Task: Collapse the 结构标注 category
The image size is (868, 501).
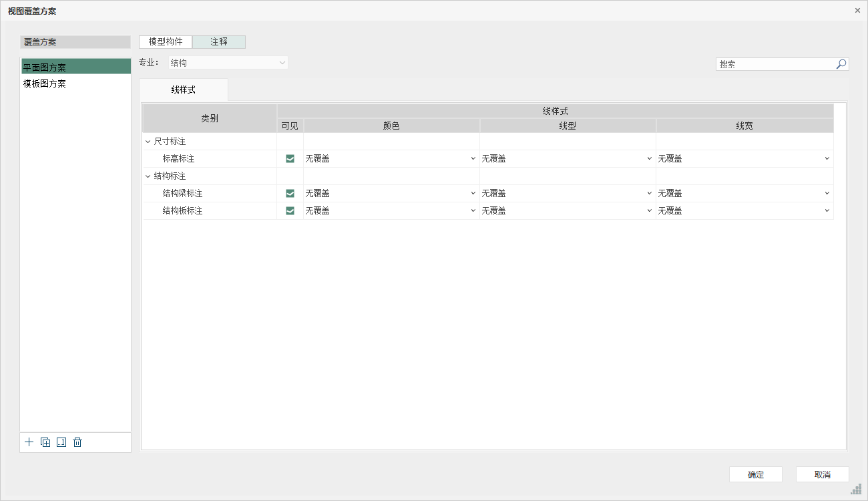Action: click(x=148, y=176)
